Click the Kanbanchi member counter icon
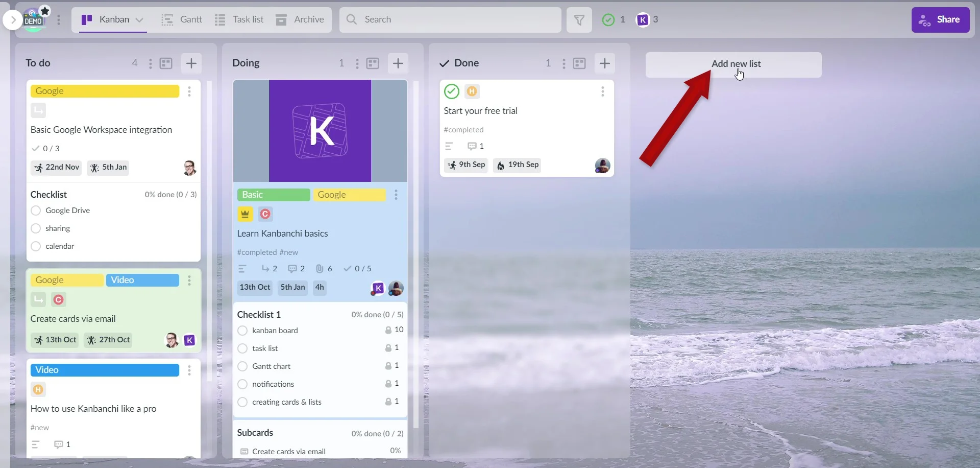The height and width of the screenshot is (468, 980). 643,20
